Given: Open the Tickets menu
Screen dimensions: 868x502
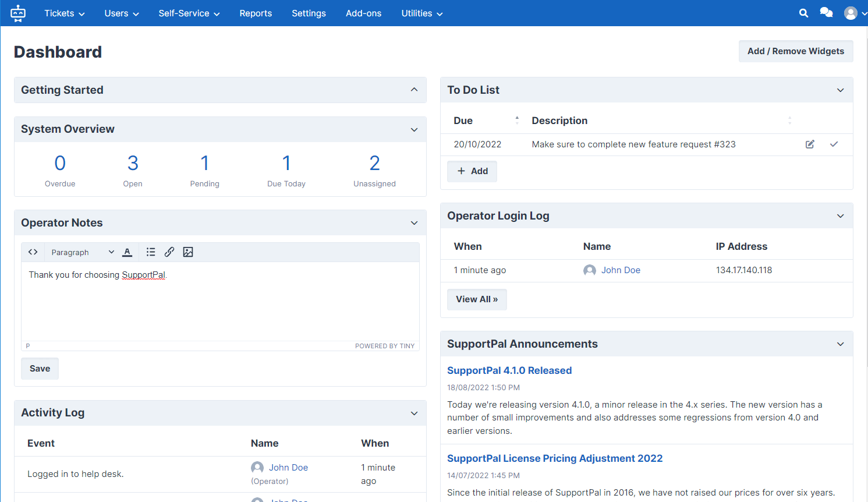Looking at the screenshot, I should click(x=65, y=13).
